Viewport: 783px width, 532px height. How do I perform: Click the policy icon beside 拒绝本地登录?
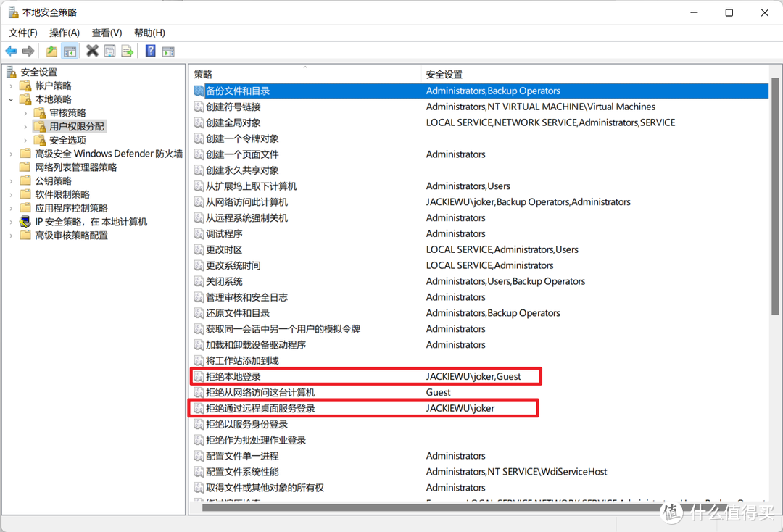pyautogui.click(x=199, y=376)
